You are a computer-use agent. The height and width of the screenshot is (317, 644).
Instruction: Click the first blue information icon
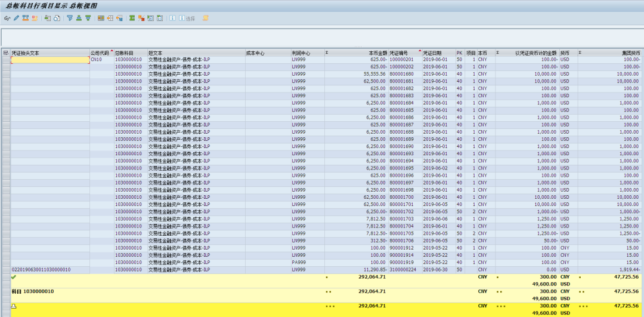point(172,18)
